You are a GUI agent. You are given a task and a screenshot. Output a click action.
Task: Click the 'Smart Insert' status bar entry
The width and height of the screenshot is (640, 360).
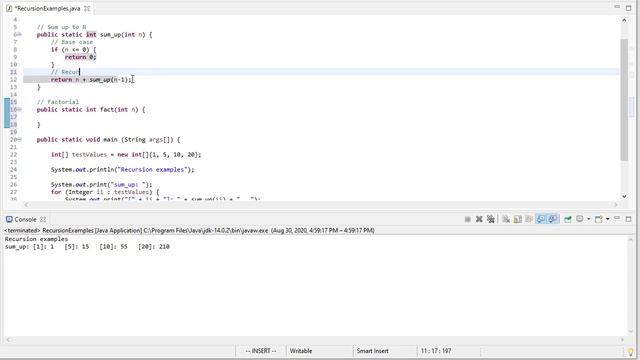372,351
